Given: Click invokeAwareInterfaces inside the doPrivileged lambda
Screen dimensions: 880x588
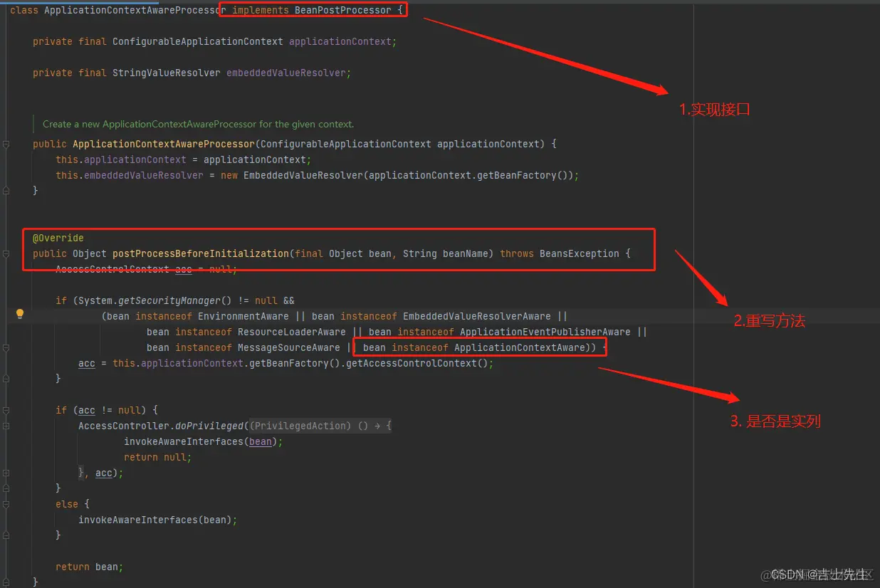Looking at the screenshot, I should (184, 441).
